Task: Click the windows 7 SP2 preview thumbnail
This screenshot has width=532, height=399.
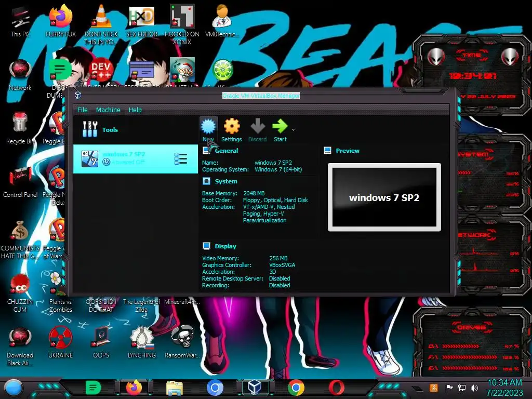Action: pyautogui.click(x=384, y=197)
